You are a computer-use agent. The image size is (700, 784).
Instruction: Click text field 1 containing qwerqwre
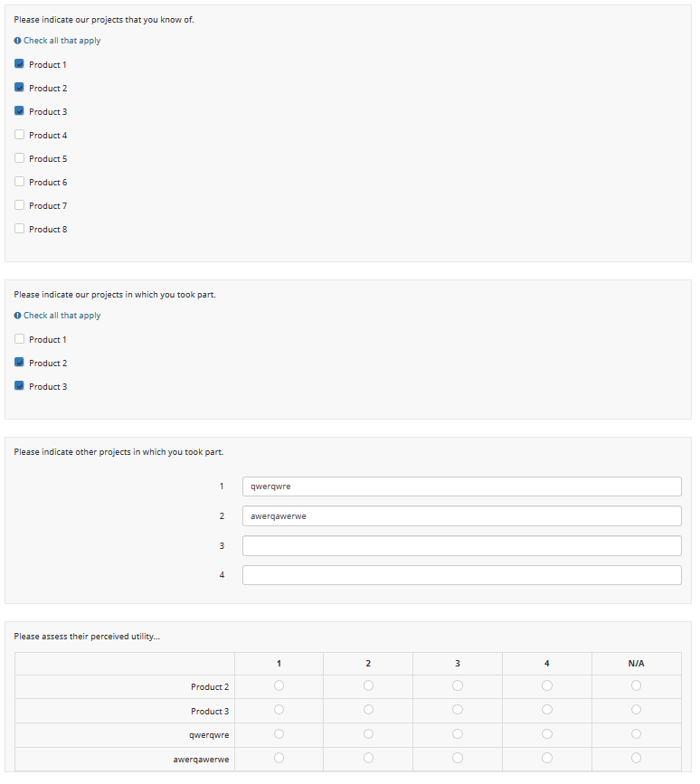pyautogui.click(x=461, y=486)
